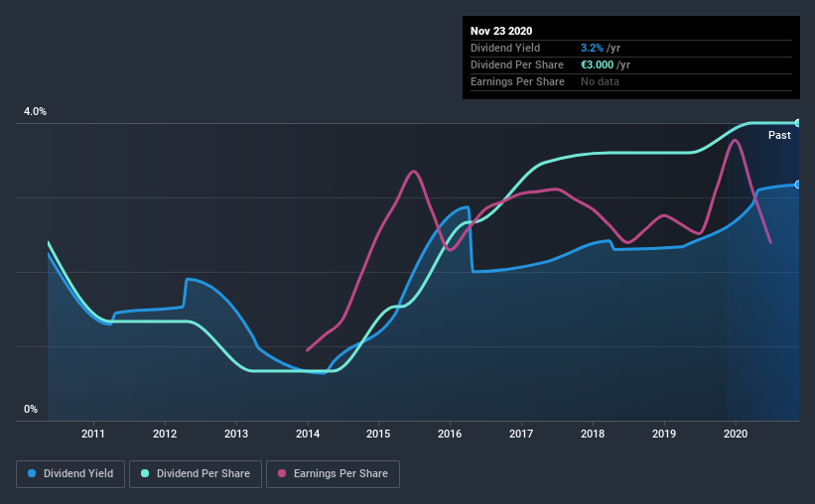Click the 2018 x-axis label
This screenshot has width=815, height=504.
[593, 434]
